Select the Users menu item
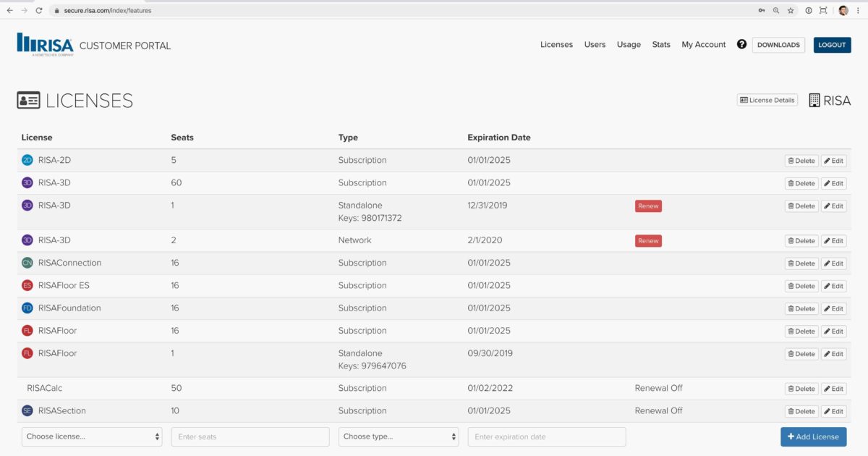This screenshot has height=456, width=868. click(x=595, y=44)
